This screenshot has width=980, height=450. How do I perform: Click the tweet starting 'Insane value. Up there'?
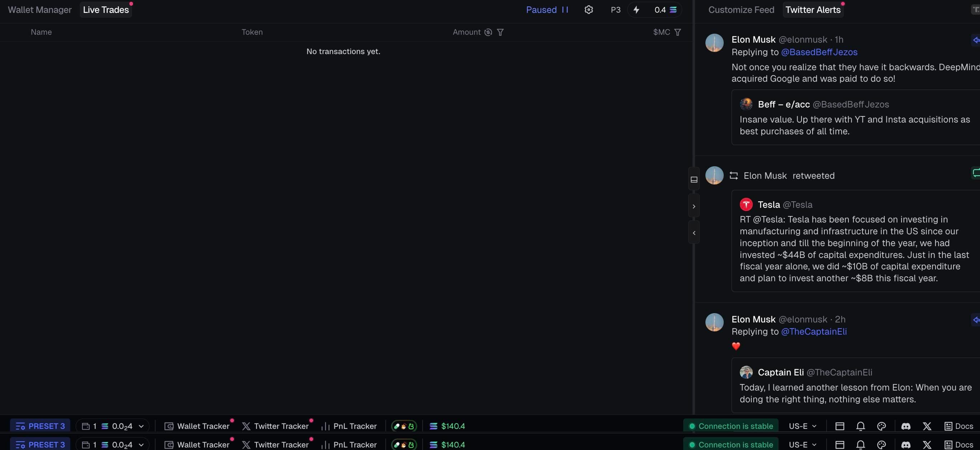tap(855, 125)
